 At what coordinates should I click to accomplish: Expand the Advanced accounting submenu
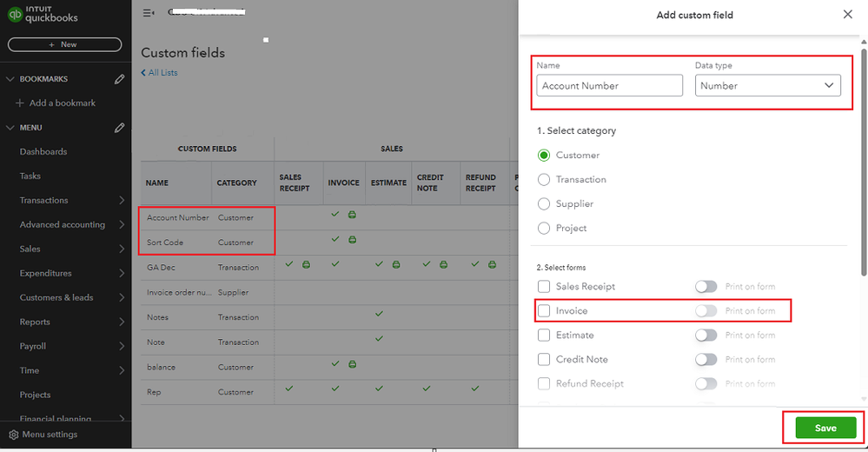pyautogui.click(x=121, y=224)
